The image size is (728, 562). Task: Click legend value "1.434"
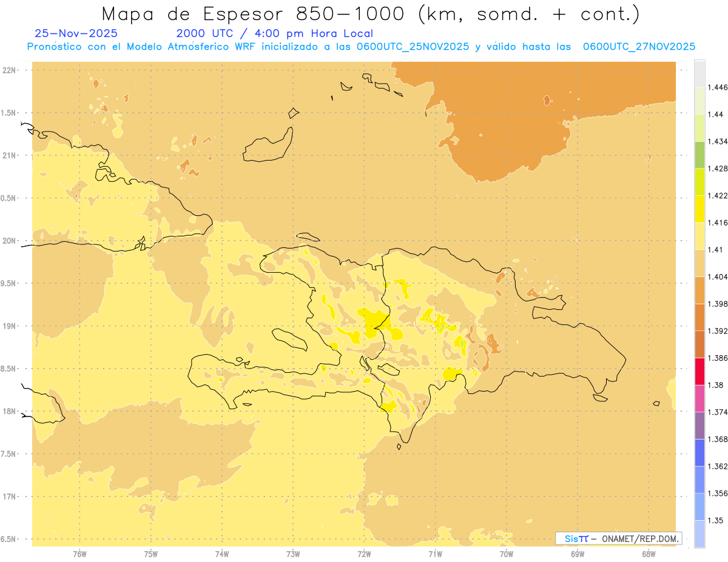[718, 141]
